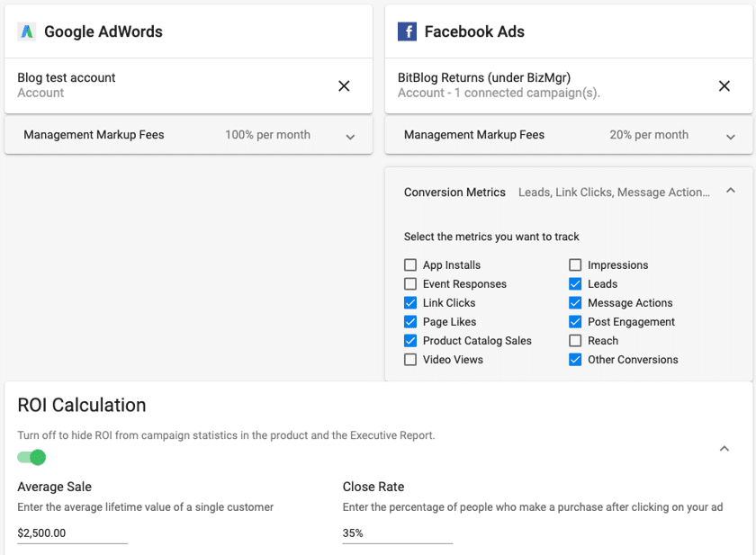Collapse the Conversion Metrics section

click(731, 191)
